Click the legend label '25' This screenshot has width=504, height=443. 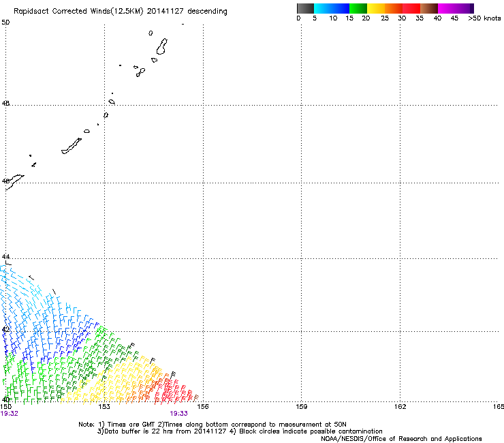(x=385, y=18)
